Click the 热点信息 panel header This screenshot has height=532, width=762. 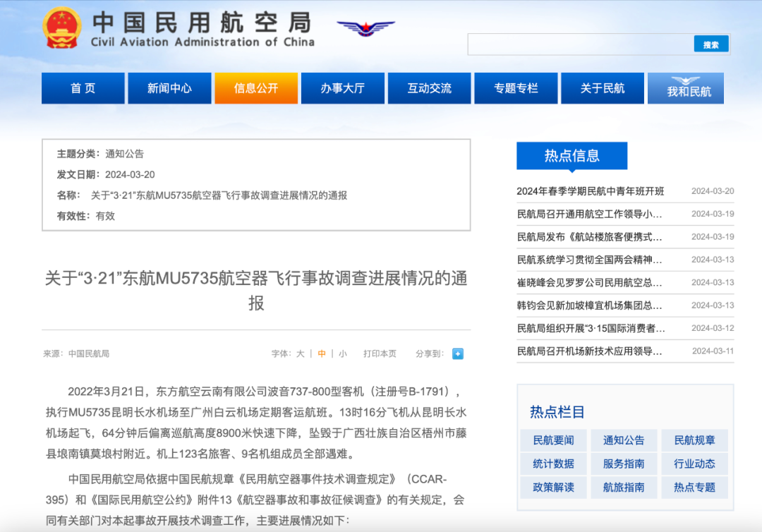pyautogui.click(x=571, y=156)
